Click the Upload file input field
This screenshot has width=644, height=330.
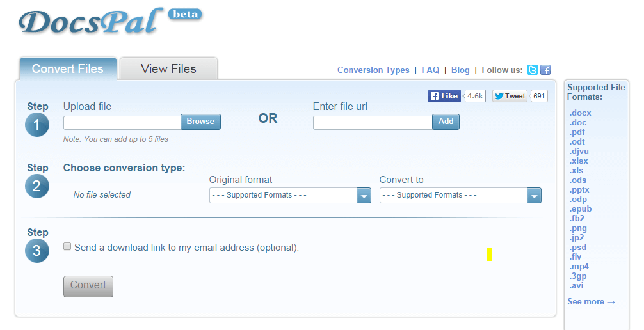point(122,122)
